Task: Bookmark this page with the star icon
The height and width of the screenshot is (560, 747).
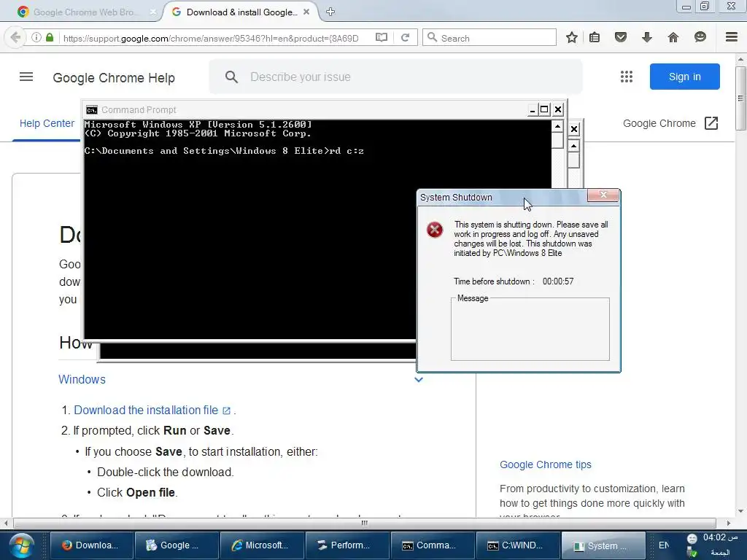Action: click(572, 37)
